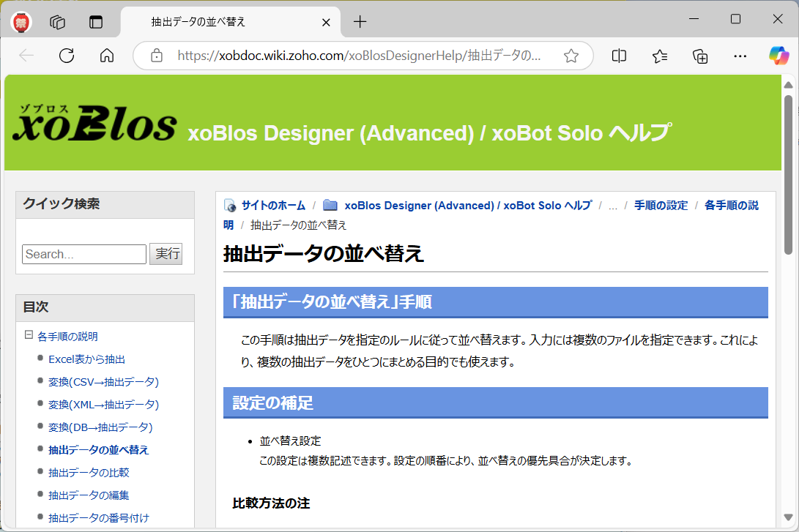
Task: View site permissions via the lock icon
Action: click(156, 56)
